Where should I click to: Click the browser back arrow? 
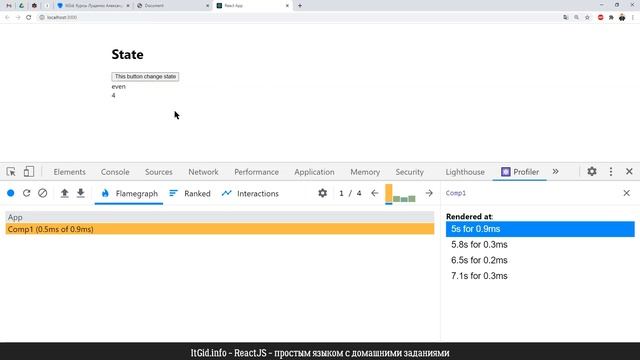click(7, 18)
